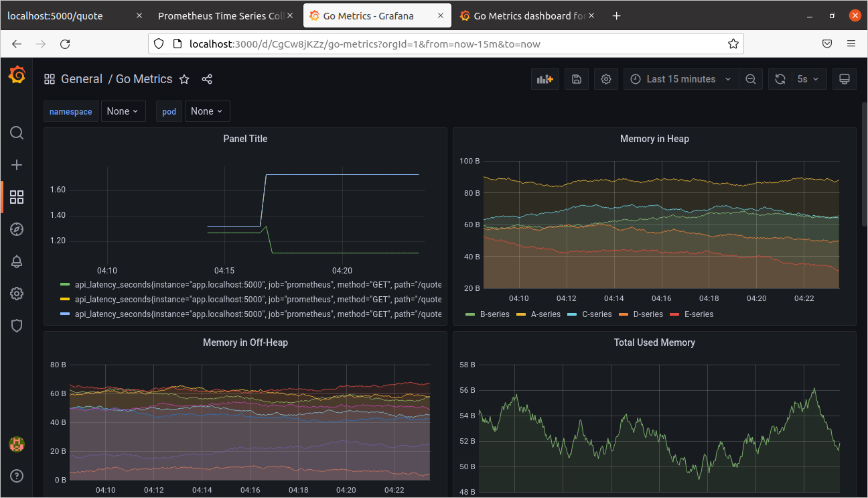Mark dashboard as favorite with star
This screenshot has height=498, width=868.
click(184, 79)
